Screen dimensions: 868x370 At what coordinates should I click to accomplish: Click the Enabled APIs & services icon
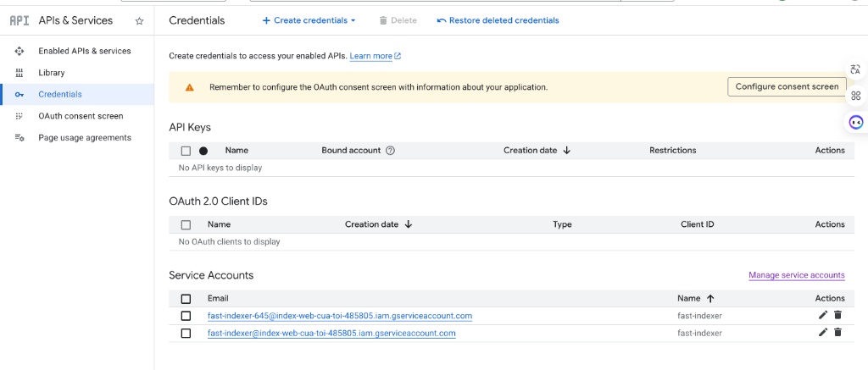(19, 51)
